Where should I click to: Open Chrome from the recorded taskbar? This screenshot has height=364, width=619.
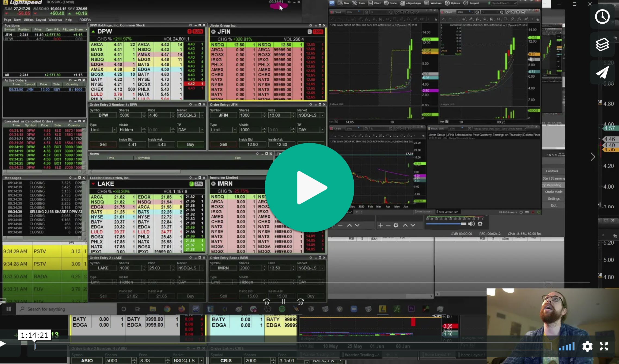click(x=167, y=309)
